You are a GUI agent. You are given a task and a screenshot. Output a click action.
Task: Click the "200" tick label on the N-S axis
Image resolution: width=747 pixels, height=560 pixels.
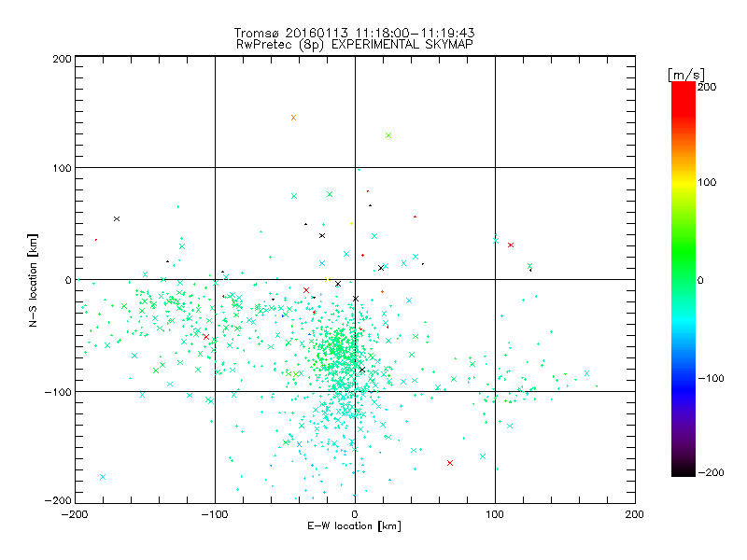pyautogui.click(x=62, y=59)
